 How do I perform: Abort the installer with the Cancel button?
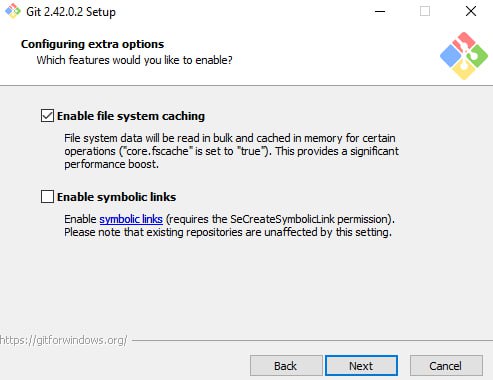click(446, 366)
